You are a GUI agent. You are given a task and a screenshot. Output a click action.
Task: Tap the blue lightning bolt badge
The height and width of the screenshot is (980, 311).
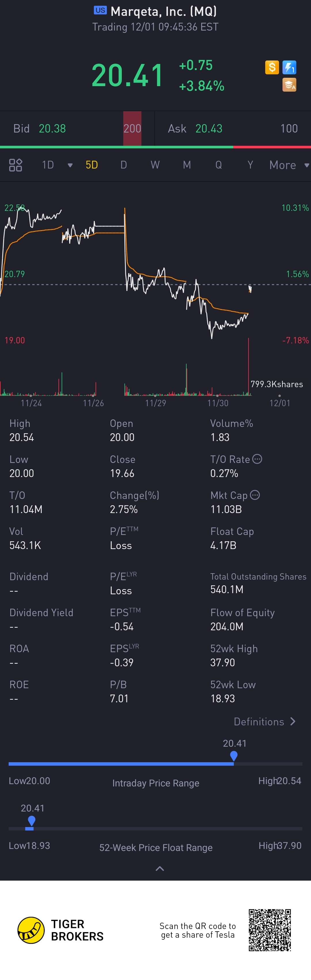(289, 68)
